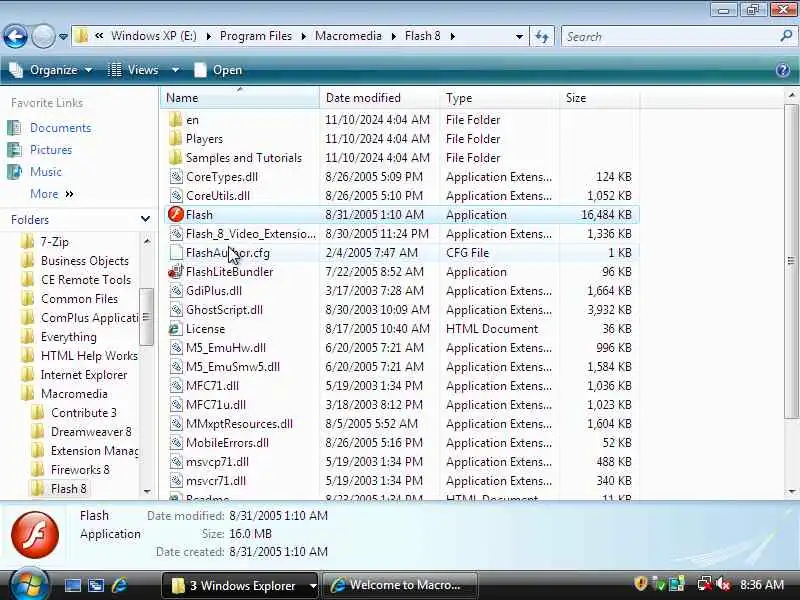Click the Forward navigation arrow button
Image resolution: width=800 pixels, height=600 pixels.
(x=43, y=36)
